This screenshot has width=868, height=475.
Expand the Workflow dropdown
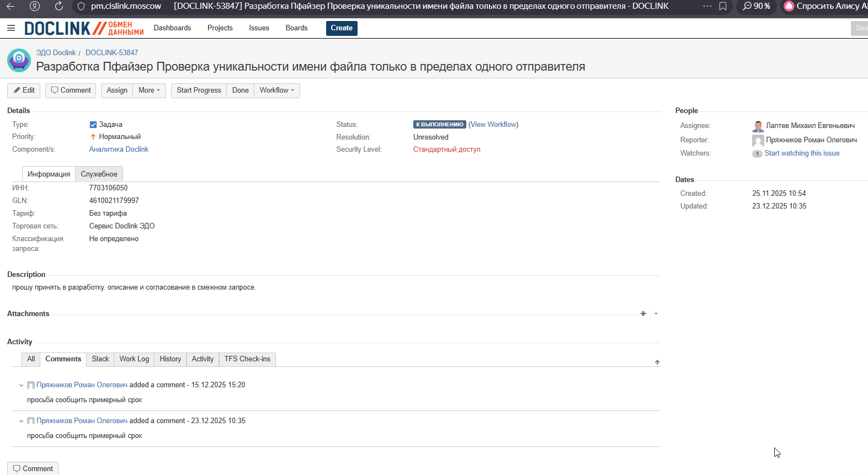point(277,90)
